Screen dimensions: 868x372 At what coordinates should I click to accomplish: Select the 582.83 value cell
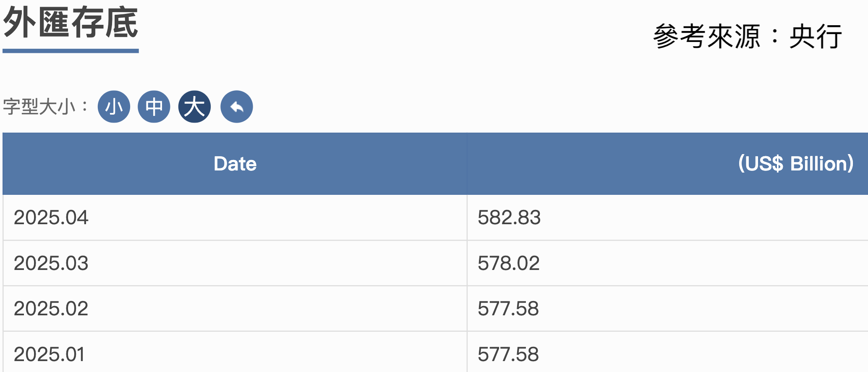pyautogui.click(x=509, y=217)
